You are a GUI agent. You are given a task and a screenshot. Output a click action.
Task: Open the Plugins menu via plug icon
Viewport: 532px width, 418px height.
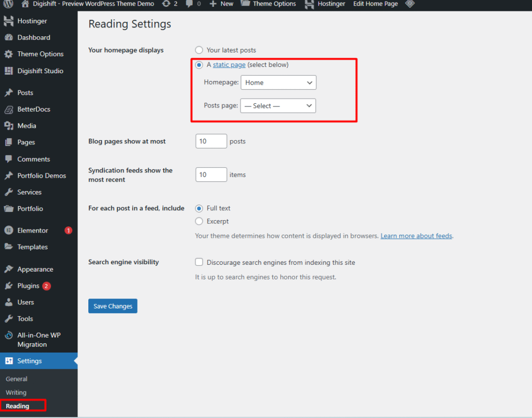(x=8, y=286)
